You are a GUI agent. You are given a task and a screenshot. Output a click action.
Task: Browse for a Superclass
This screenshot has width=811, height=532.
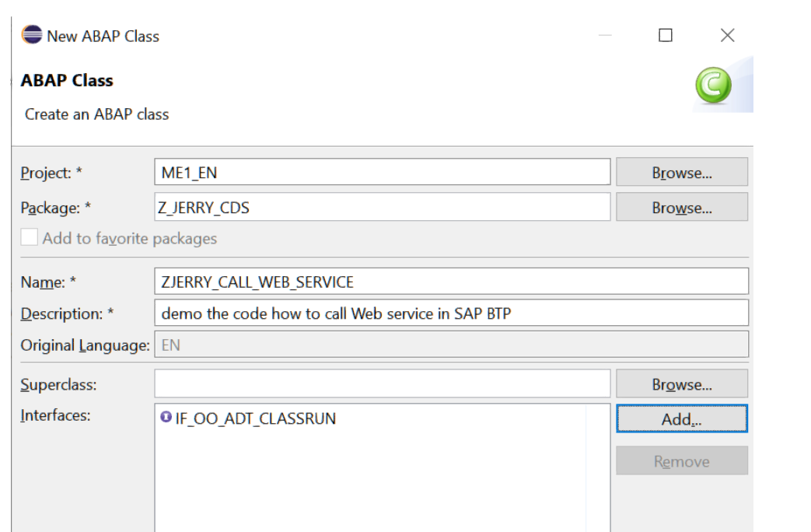pyautogui.click(x=681, y=384)
